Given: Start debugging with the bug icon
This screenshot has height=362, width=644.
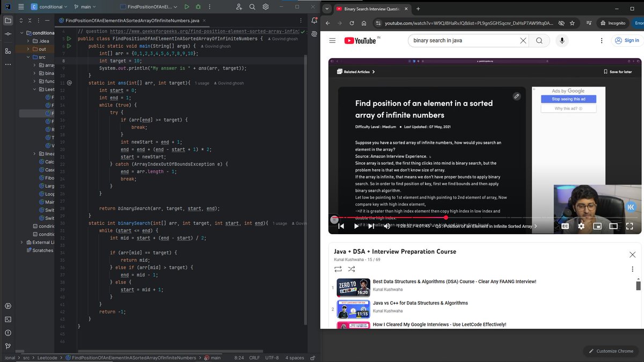Looking at the screenshot, I should 199,7.
